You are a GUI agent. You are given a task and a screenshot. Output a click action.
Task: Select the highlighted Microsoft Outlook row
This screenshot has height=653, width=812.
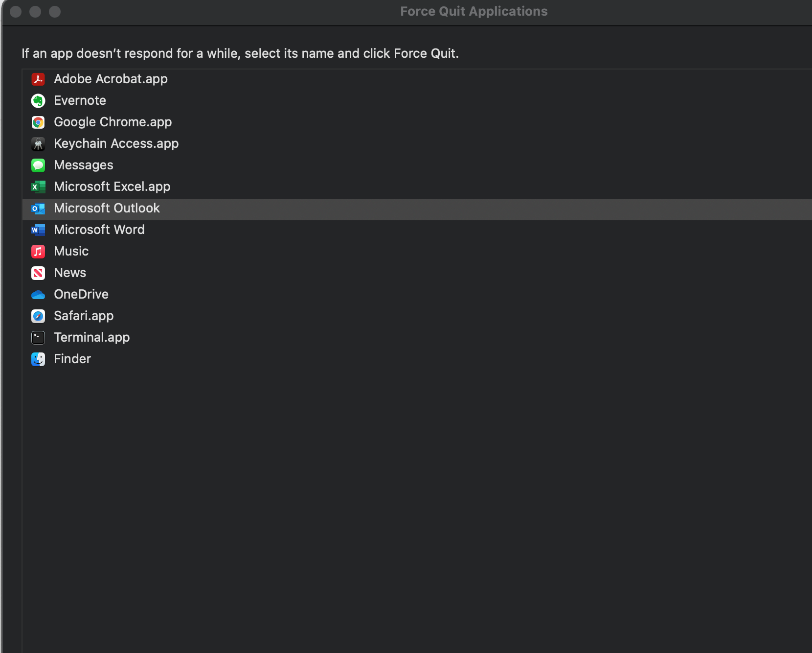coord(107,208)
